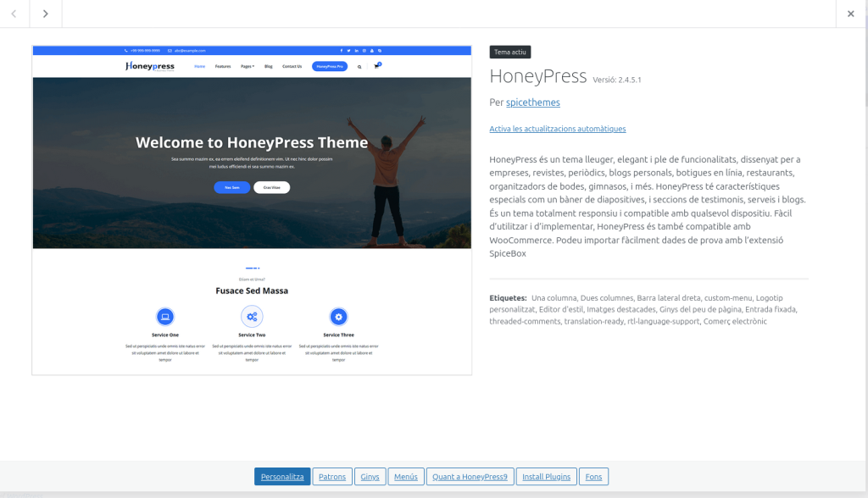
Task: Click the Honeypress logo in preview
Action: [x=150, y=66]
